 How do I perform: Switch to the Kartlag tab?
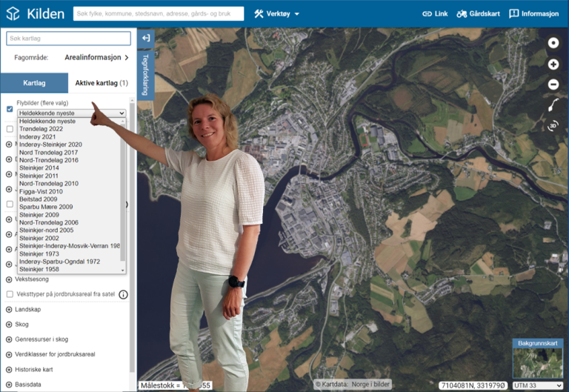click(x=34, y=83)
